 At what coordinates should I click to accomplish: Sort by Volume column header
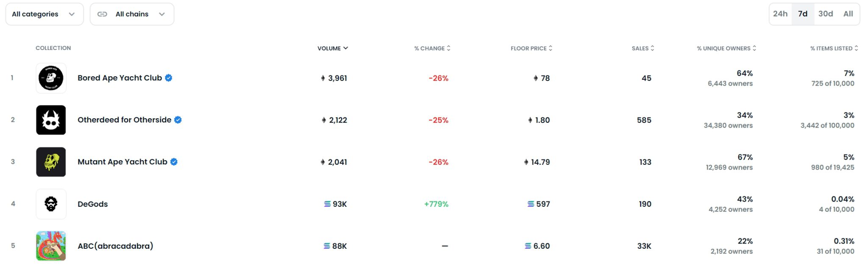pyautogui.click(x=332, y=48)
